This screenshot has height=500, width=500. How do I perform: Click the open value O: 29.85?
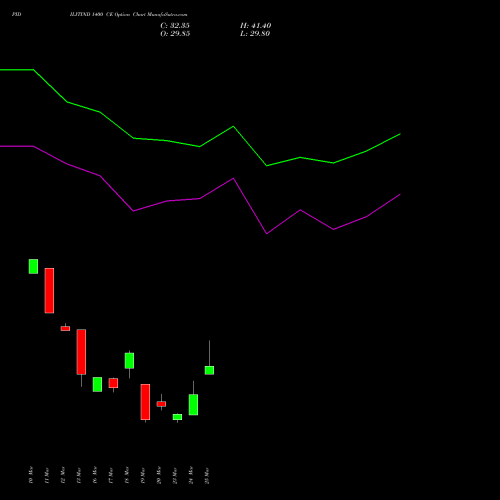175,34
